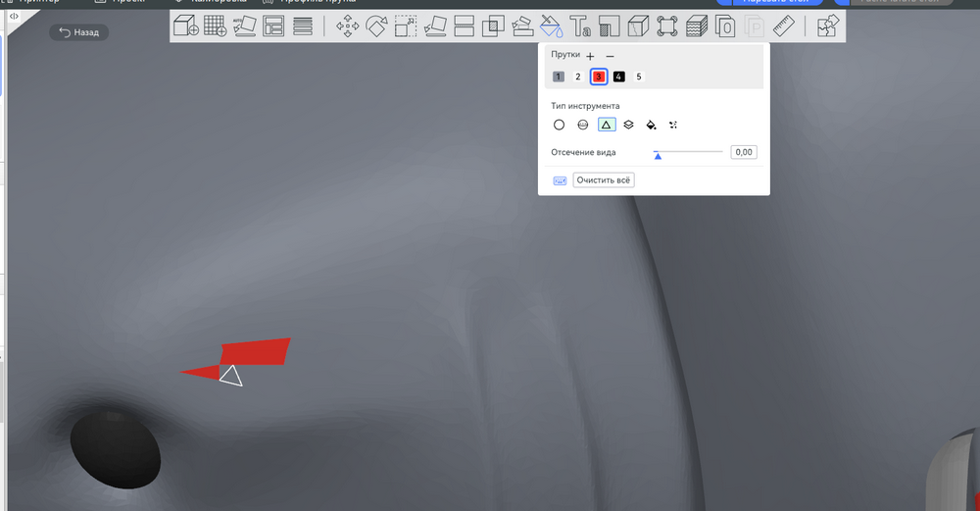980x511 pixels.
Task: Go back with the Назад button
Action: [x=78, y=32]
